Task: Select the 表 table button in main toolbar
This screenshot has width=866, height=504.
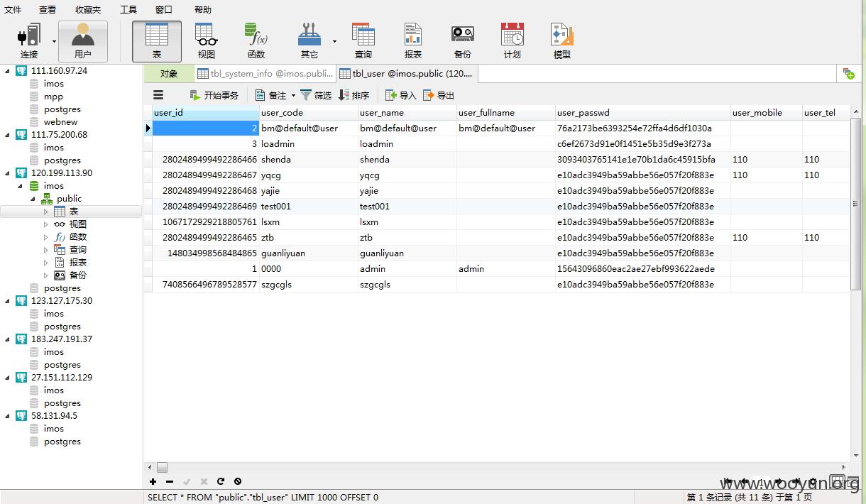Action: coord(157,41)
